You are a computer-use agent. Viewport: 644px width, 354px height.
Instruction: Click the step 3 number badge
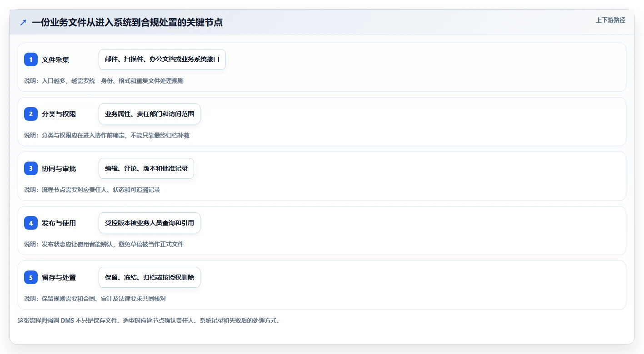coord(31,168)
